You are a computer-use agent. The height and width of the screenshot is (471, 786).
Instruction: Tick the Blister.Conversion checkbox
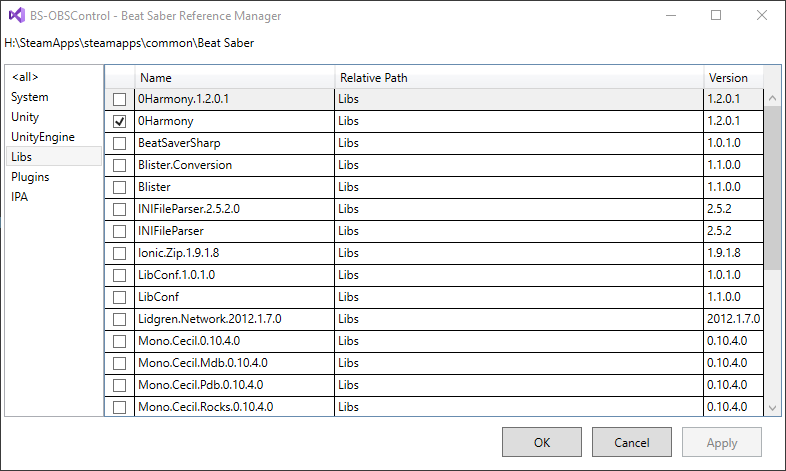[119, 165]
